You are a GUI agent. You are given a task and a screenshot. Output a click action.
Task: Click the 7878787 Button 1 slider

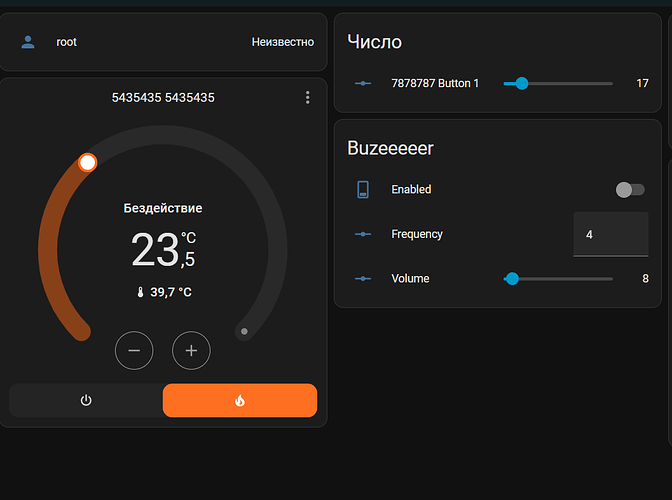point(557,83)
